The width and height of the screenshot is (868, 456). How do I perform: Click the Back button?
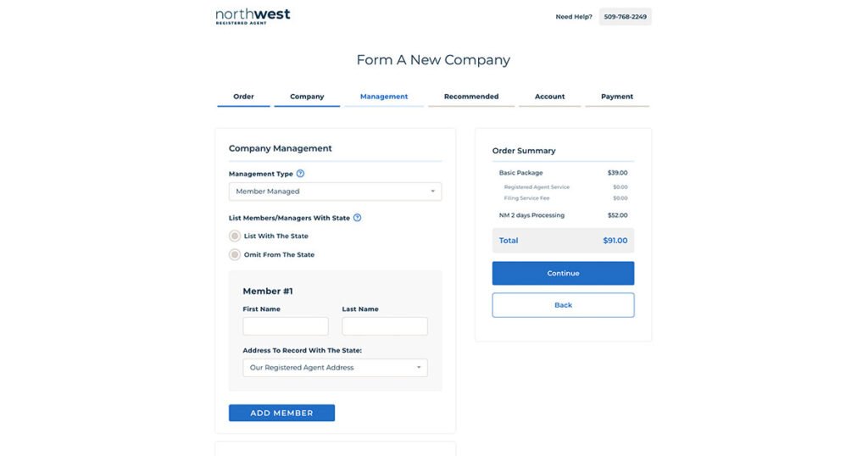563,305
